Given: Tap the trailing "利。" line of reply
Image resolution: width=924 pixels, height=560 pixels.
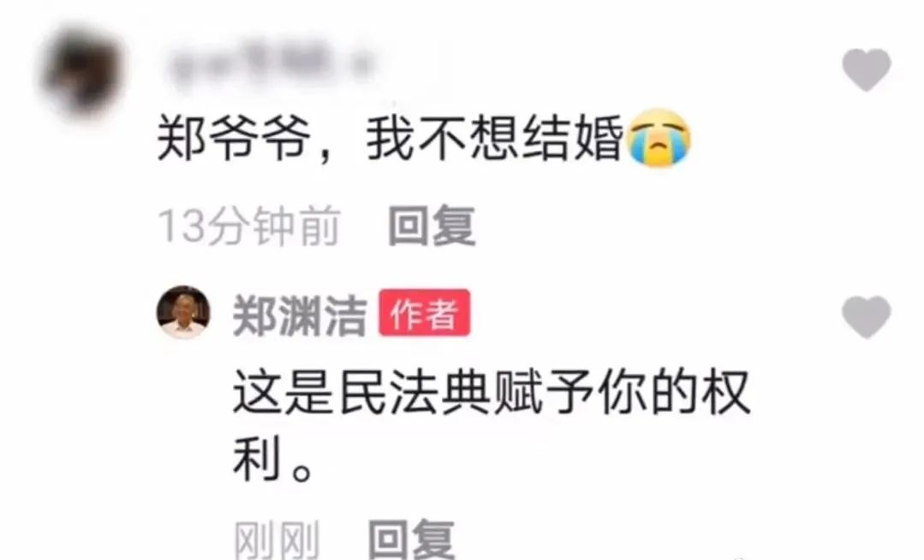Looking at the screenshot, I should click(273, 459).
